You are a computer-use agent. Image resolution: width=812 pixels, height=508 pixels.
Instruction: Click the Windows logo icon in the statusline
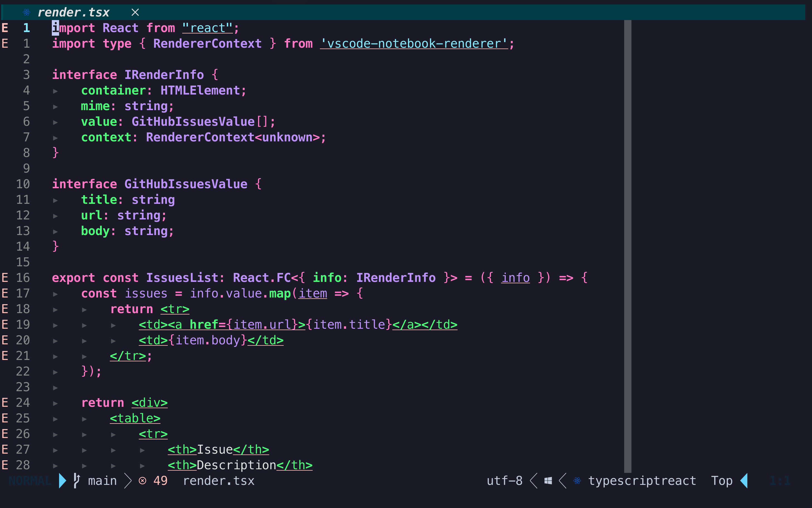pyautogui.click(x=548, y=480)
